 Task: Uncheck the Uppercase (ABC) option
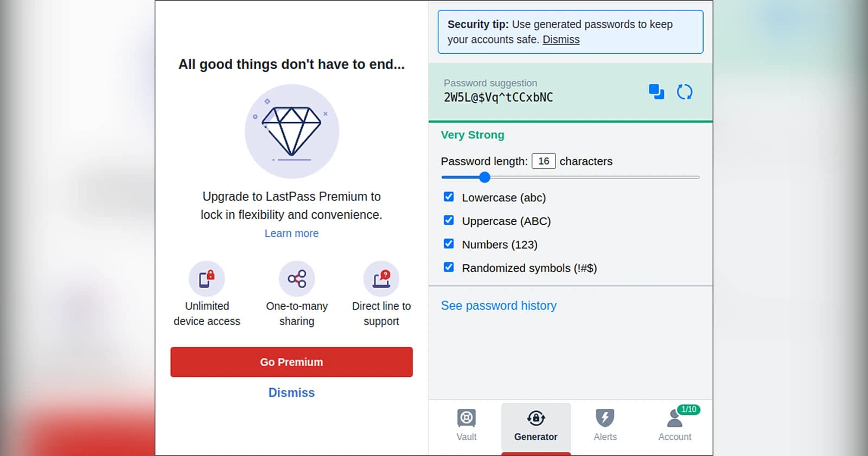[x=449, y=220]
